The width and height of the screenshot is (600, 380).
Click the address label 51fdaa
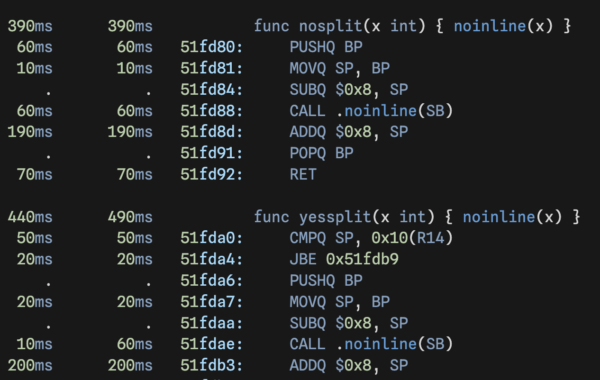pos(212,323)
